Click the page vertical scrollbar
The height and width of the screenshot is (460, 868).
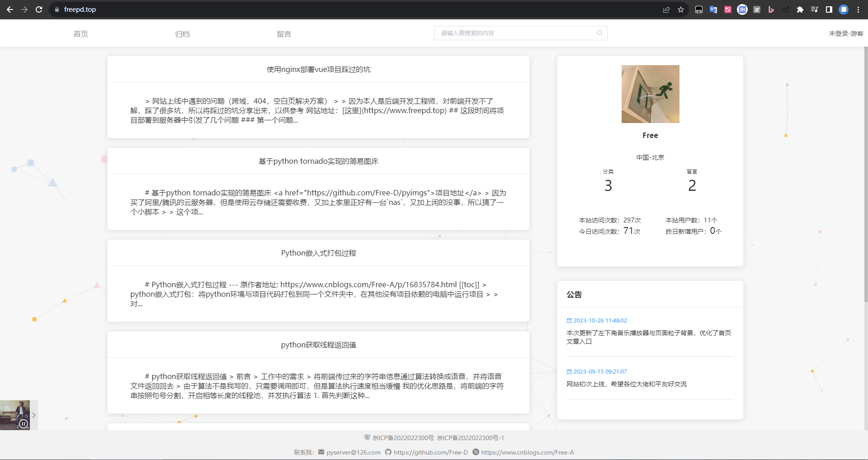[x=866, y=174]
